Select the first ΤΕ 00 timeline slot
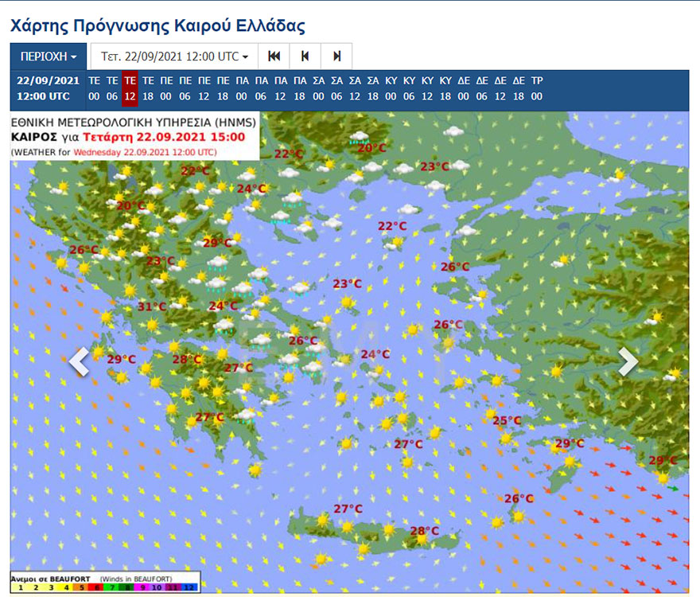Screen dimensions: 700x597 pos(94,88)
